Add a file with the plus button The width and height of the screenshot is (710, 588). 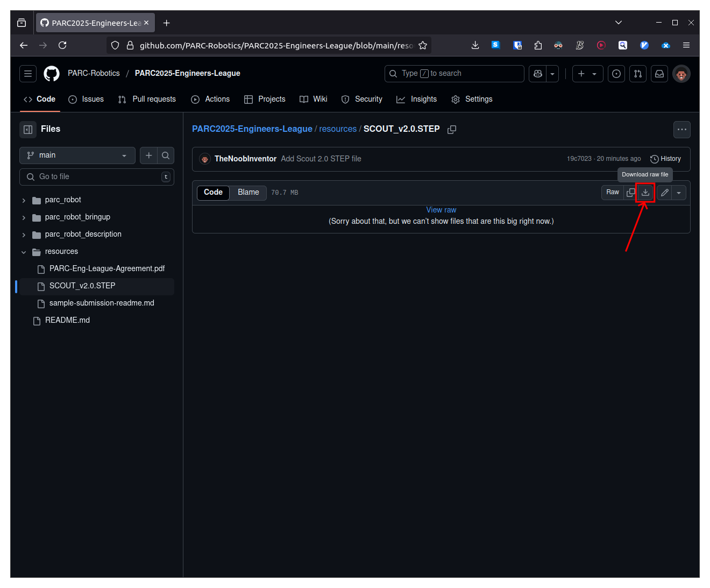[x=149, y=155]
